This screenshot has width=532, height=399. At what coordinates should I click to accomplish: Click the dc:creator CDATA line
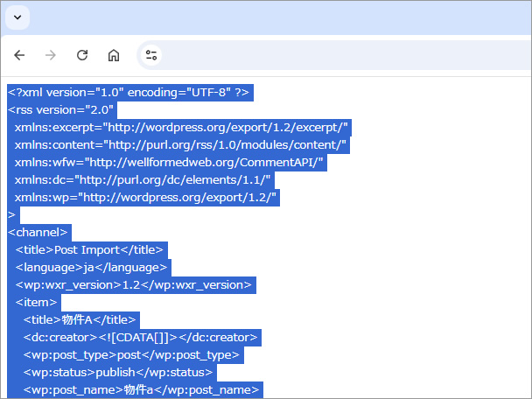(140, 338)
